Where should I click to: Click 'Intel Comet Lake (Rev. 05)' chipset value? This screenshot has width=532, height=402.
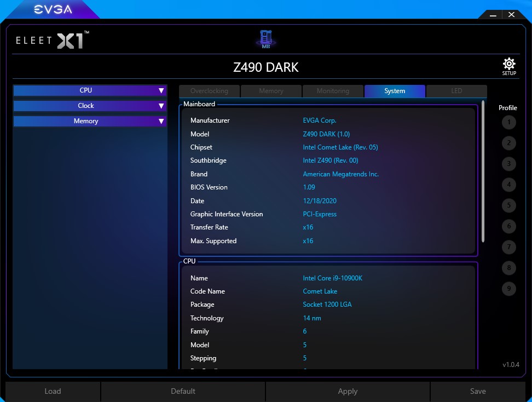[x=340, y=147]
